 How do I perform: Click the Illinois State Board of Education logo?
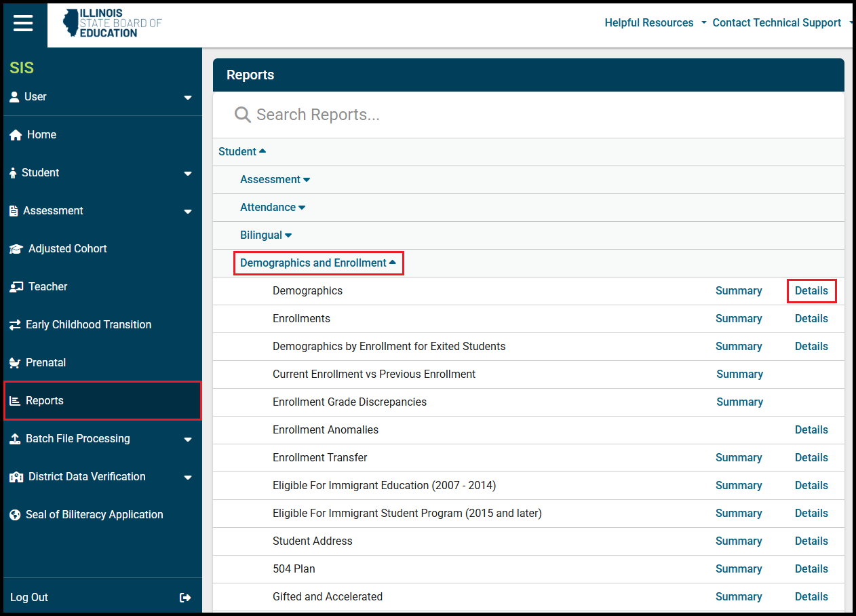pyautogui.click(x=112, y=23)
